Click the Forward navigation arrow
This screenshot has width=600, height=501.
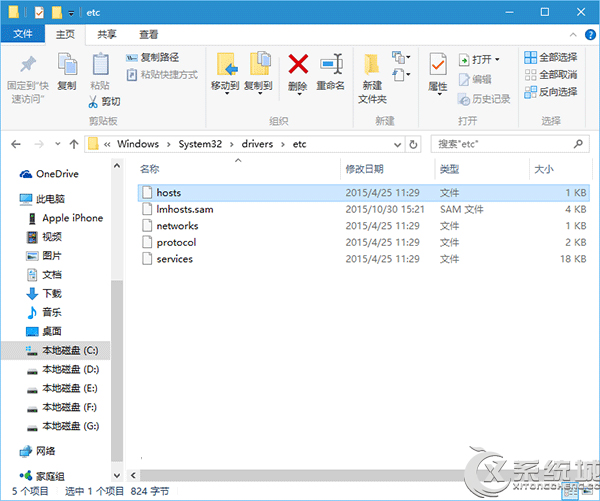pos(39,144)
